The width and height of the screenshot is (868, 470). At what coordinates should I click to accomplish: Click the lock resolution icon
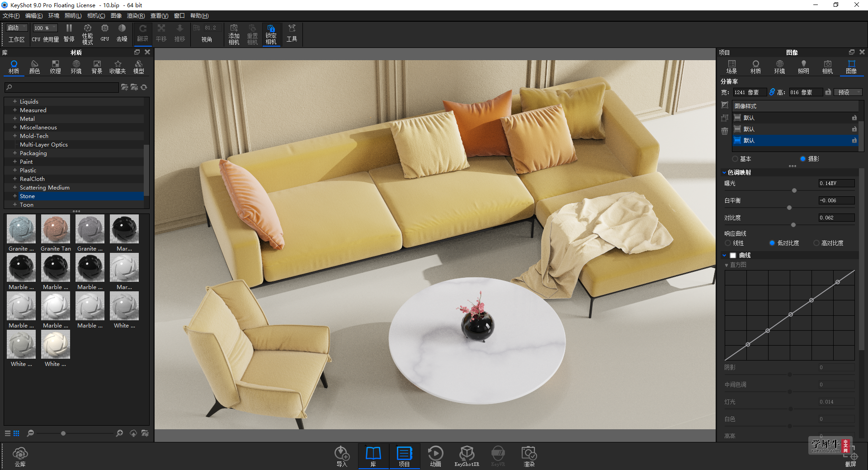pos(828,92)
